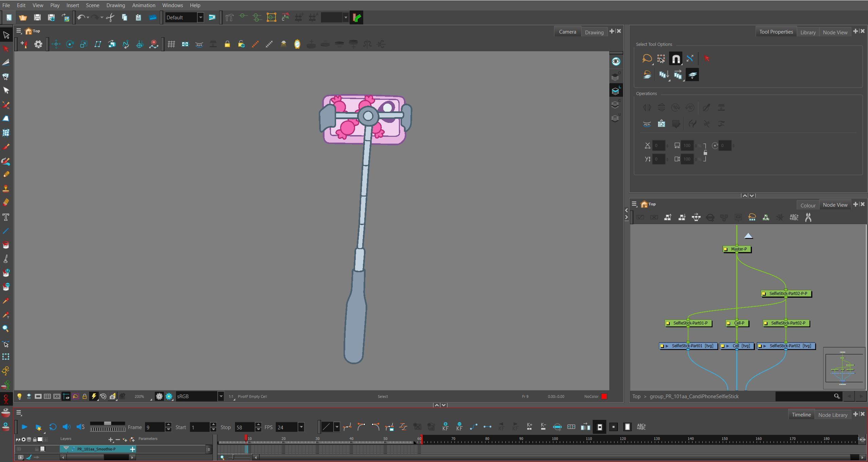Switch to the Library tab
This screenshot has width=868, height=462.
[808, 32]
